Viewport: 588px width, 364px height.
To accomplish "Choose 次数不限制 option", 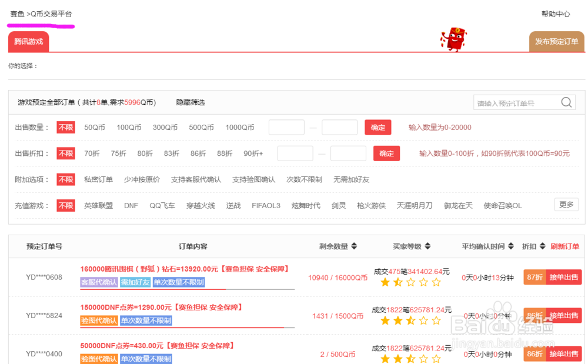I will point(304,179).
